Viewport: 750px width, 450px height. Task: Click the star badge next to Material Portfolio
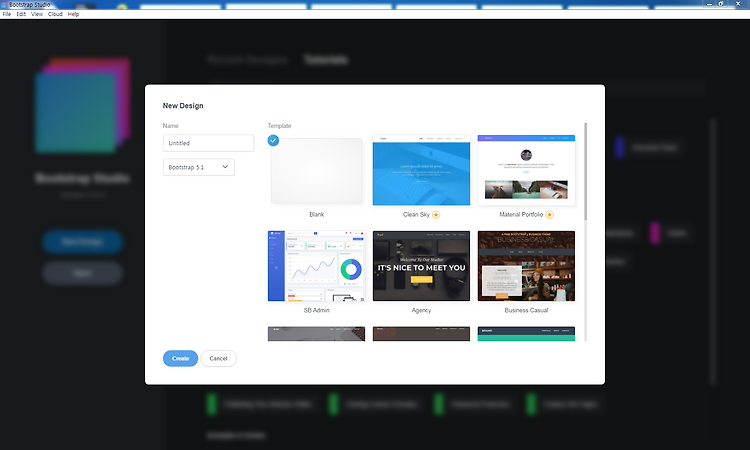click(550, 215)
